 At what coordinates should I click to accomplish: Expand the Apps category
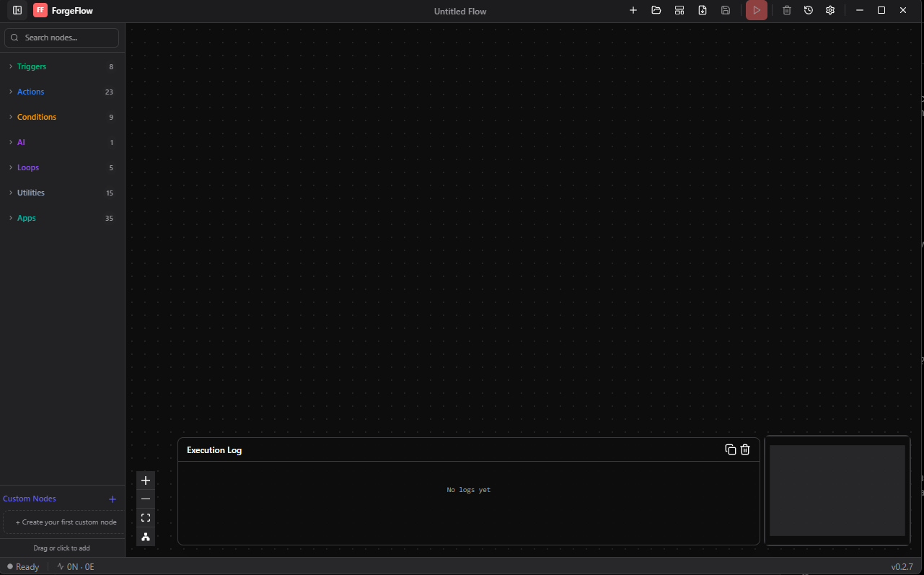[26, 218]
